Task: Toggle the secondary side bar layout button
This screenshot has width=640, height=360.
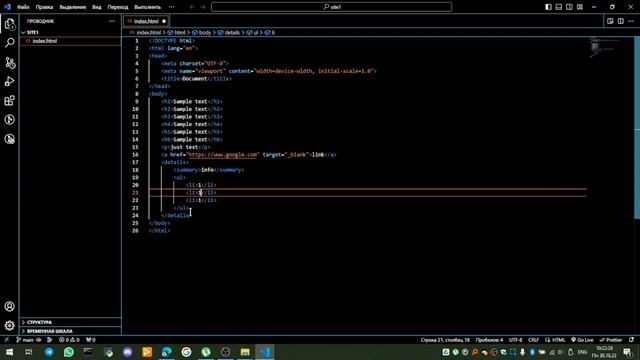Action: pyautogui.click(x=569, y=7)
